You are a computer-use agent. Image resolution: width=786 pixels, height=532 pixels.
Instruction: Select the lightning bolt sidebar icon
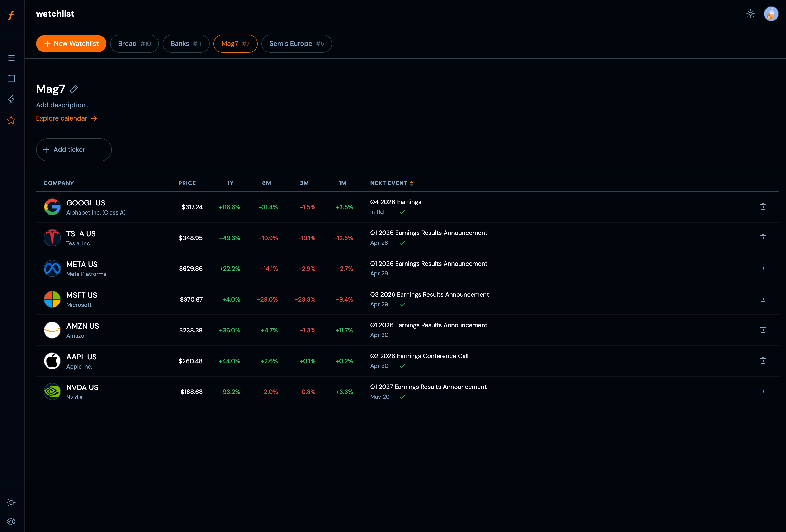point(11,99)
